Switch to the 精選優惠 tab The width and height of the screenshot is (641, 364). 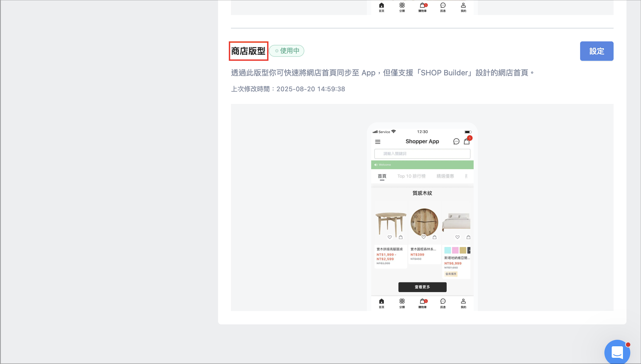pyautogui.click(x=445, y=176)
